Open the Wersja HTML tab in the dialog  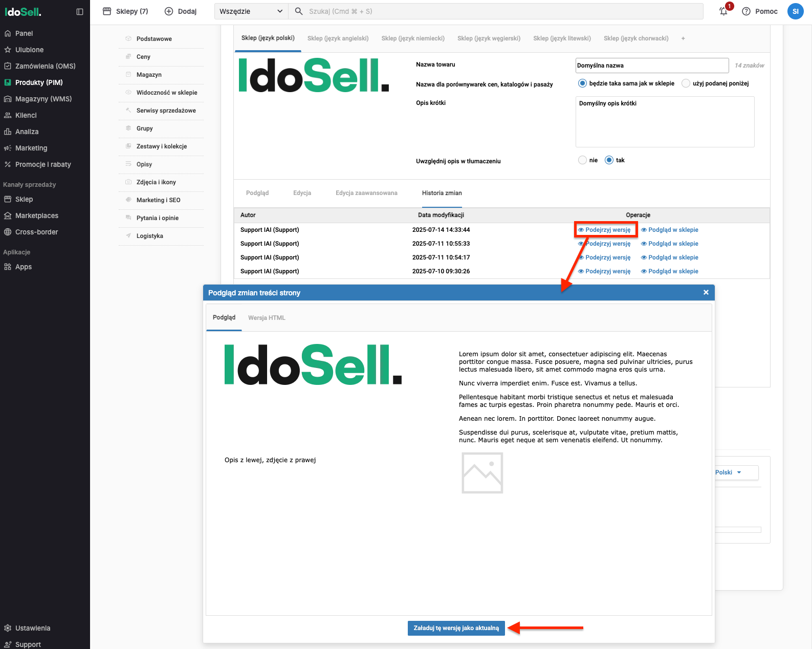click(x=267, y=318)
